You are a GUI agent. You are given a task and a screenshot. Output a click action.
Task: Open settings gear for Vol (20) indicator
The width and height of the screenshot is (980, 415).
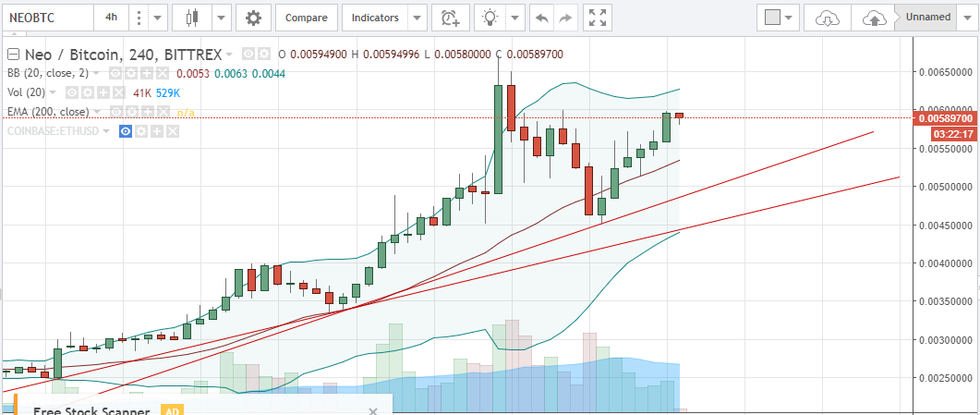(x=88, y=93)
